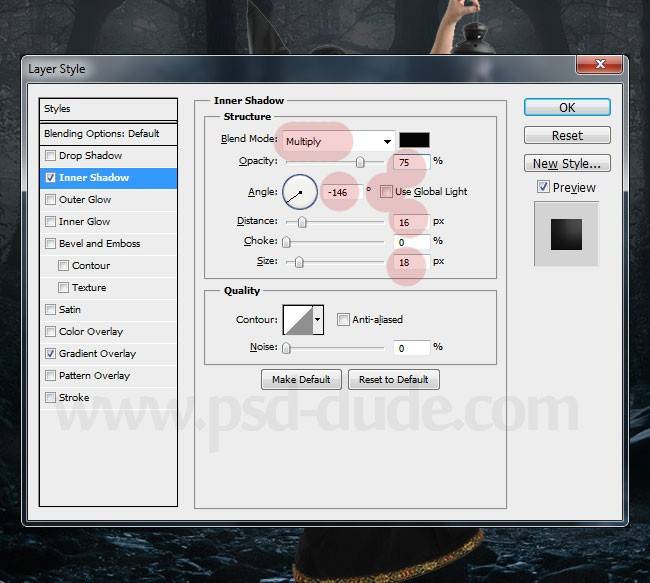Open the Blend Mode dropdown
The width and height of the screenshot is (650, 583).
(338, 141)
